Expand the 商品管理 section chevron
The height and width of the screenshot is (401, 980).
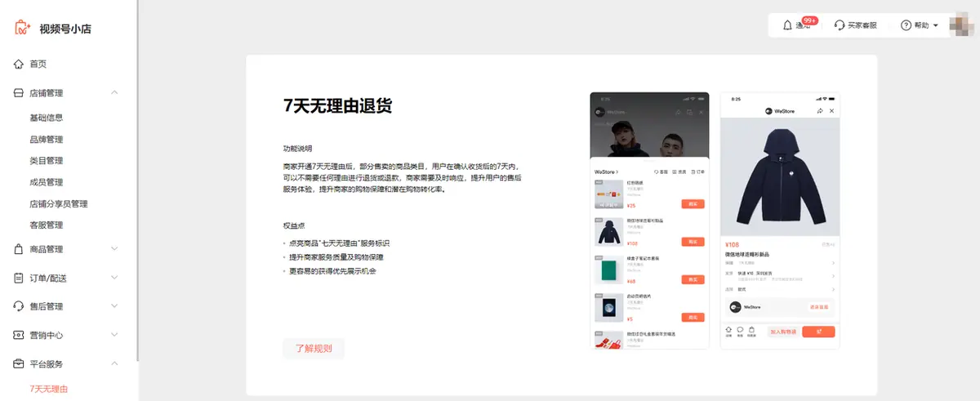coord(114,249)
